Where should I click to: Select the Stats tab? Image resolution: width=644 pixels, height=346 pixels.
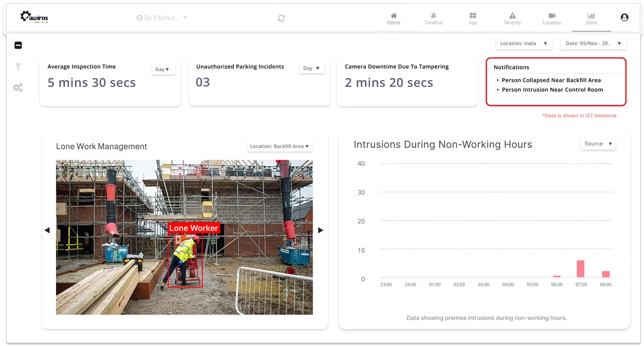(591, 19)
